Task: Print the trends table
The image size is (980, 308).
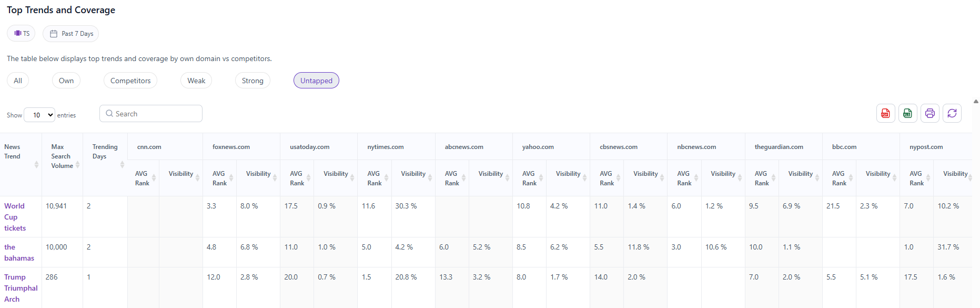Action: tap(930, 113)
